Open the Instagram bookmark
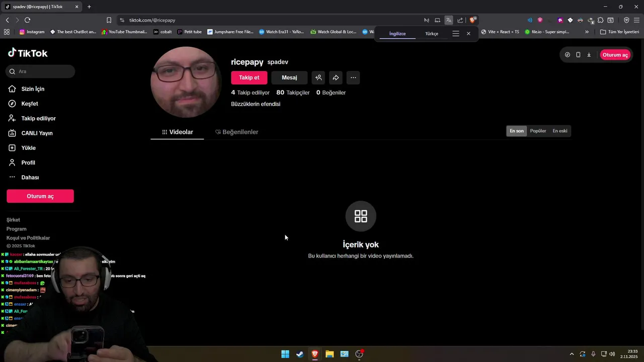 [x=32, y=32]
